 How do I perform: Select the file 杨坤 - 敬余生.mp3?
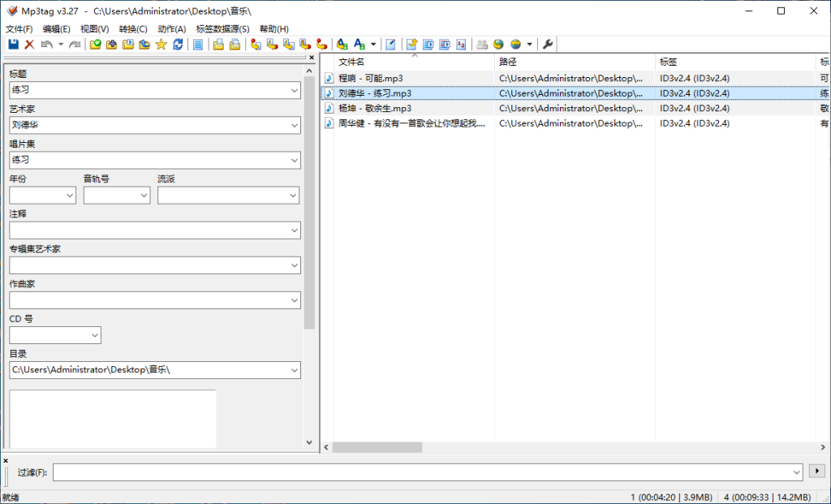[x=375, y=109]
